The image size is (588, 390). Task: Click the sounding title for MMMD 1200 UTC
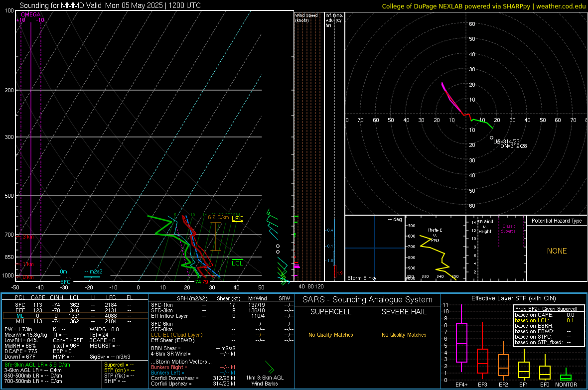click(110, 5)
